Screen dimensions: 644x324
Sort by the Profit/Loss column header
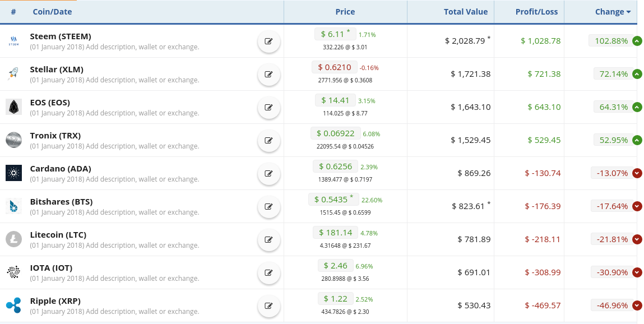click(536, 12)
